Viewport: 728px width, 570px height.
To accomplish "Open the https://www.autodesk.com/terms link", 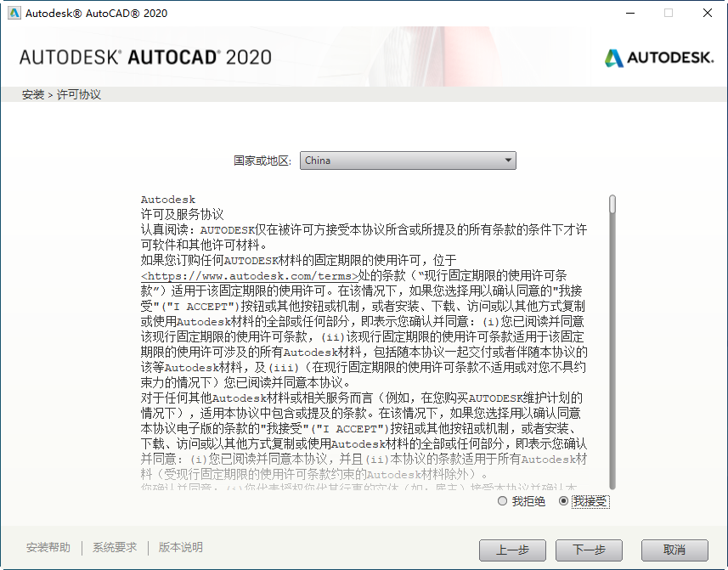I will (250, 276).
